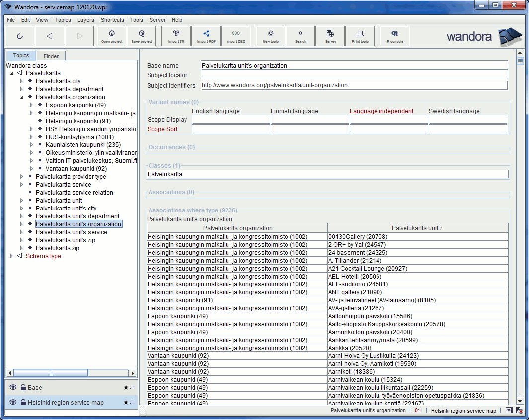Switch to the Finder tab
Image resolution: width=529 pixels, height=420 pixels.
click(50, 56)
